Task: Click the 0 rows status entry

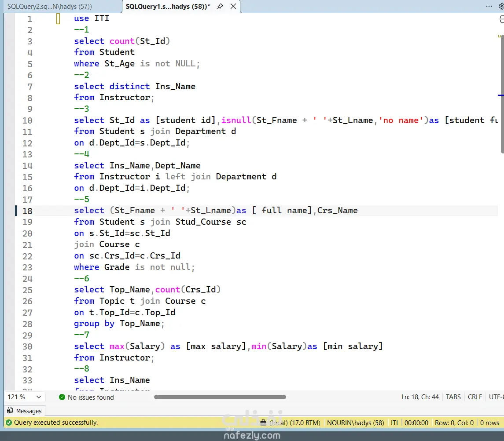Action: (x=489, y=423)
